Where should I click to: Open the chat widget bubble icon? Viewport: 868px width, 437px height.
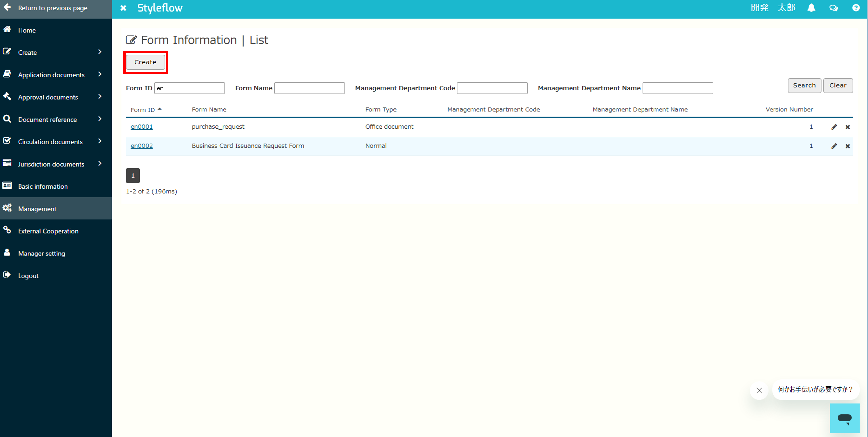tap(845, 418)
